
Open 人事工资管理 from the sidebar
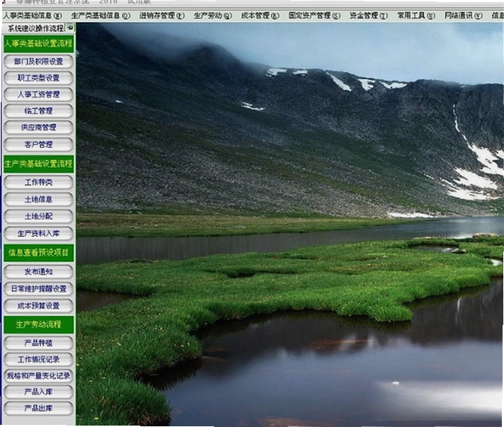[38, 94]
